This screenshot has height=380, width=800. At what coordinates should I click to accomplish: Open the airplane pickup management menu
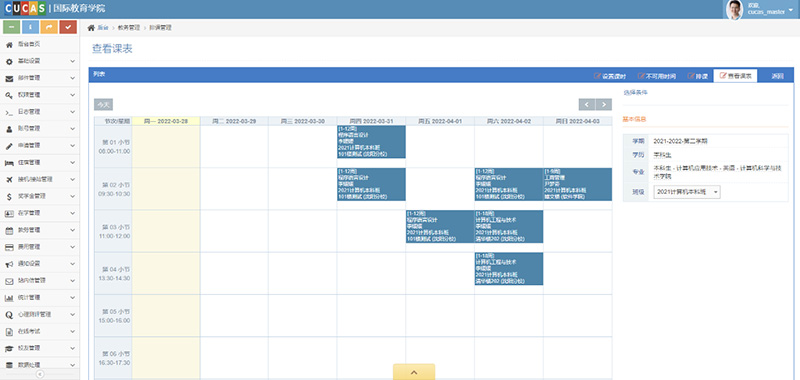coord(40,179)
